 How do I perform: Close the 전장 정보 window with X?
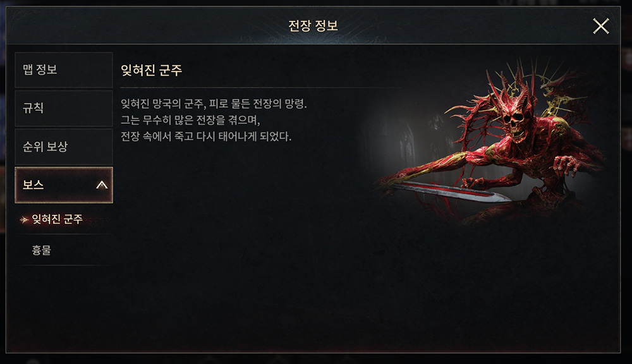(600, 27)
